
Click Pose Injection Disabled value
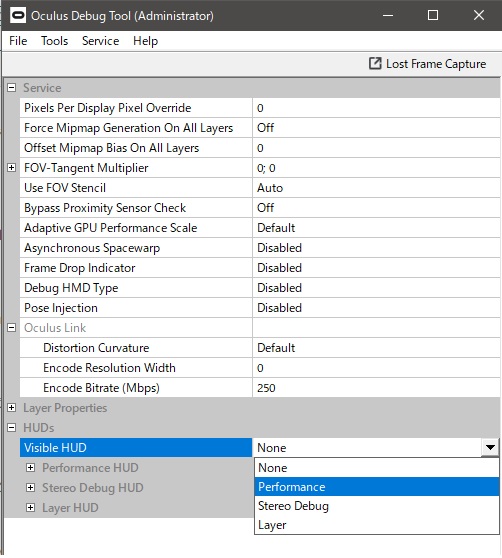(x=376, y=307)
